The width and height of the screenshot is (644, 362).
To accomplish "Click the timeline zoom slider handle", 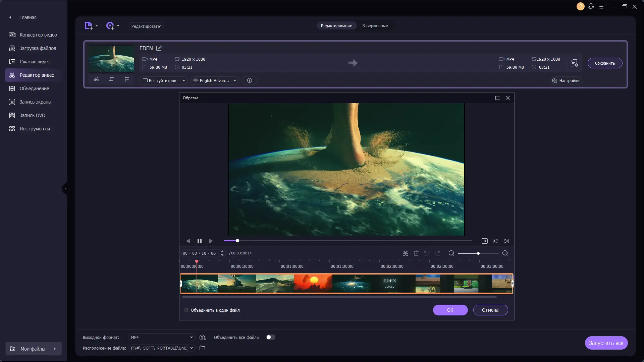I will [478, 253].
